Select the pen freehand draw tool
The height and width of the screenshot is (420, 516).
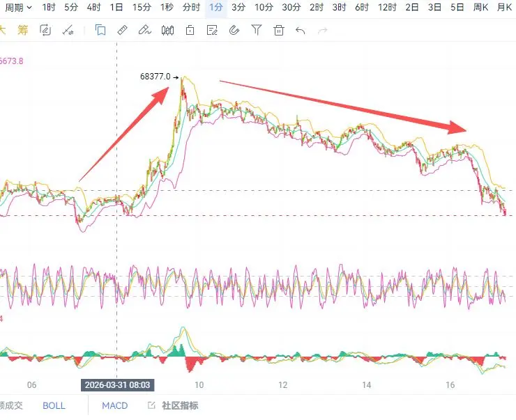click(x=145, y=30)
